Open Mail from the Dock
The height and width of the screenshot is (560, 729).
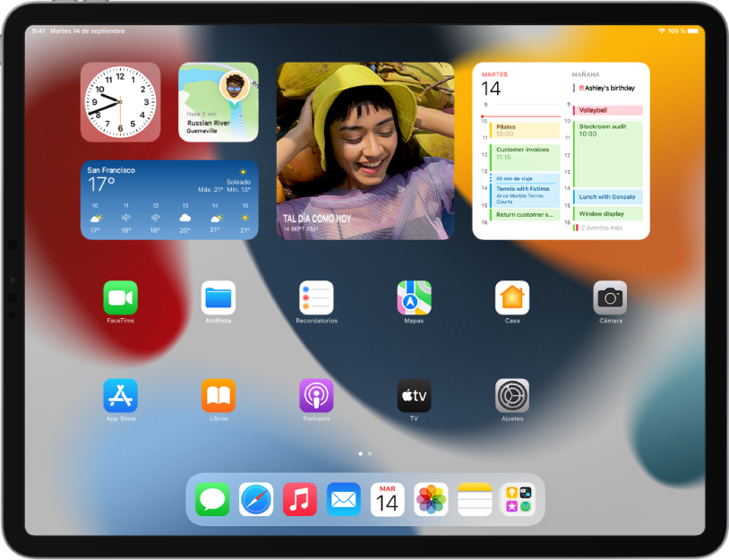pyautogui.click(x=343, y=500)
